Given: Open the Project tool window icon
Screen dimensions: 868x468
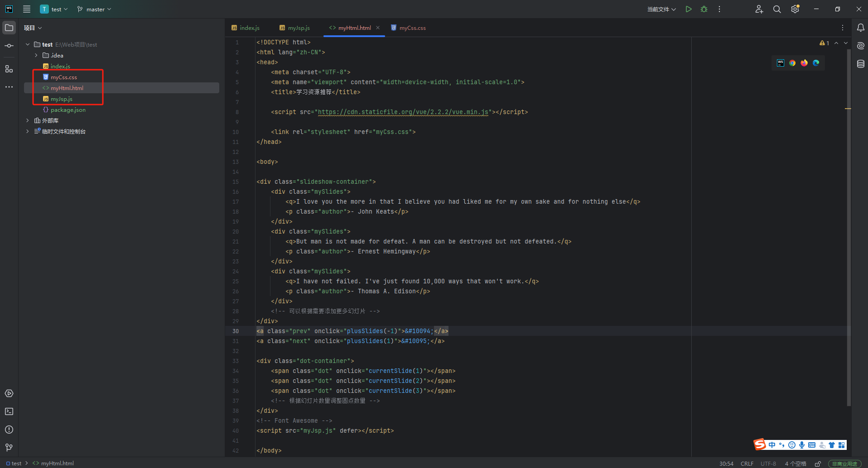Looking at the screenshot, I should tap(9, 28).
